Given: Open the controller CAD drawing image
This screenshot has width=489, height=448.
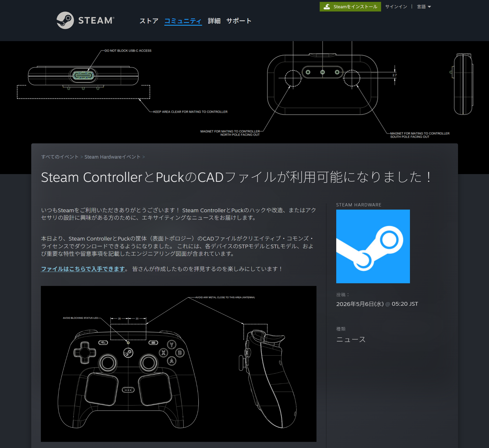Looking at the screenshot, I should click(178, 364).
